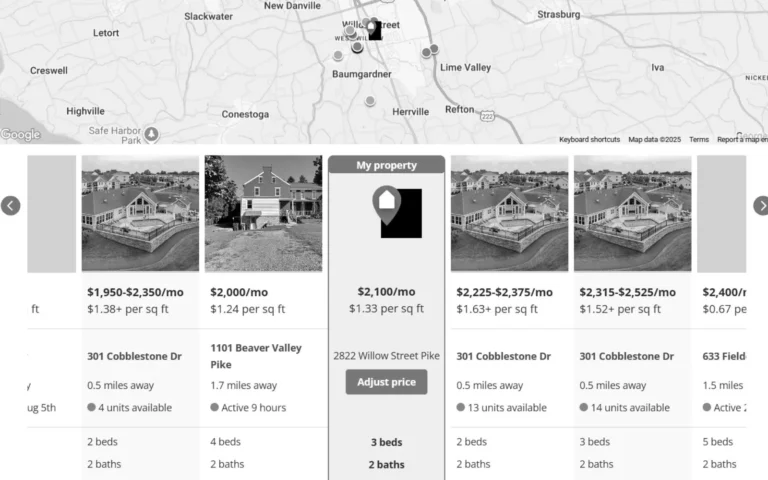The image size is (768, 480).
Task: Select the Route 222 shield on the map
Action: click(487, 116)
